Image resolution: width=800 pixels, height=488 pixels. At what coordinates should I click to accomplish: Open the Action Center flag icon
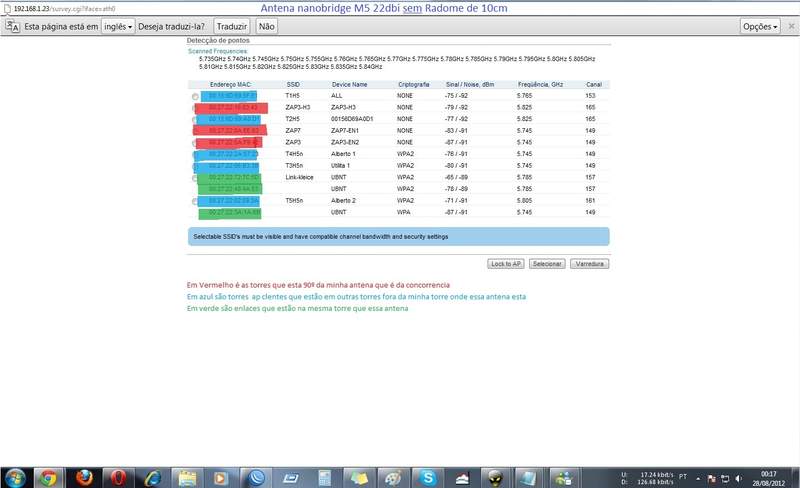711,478
